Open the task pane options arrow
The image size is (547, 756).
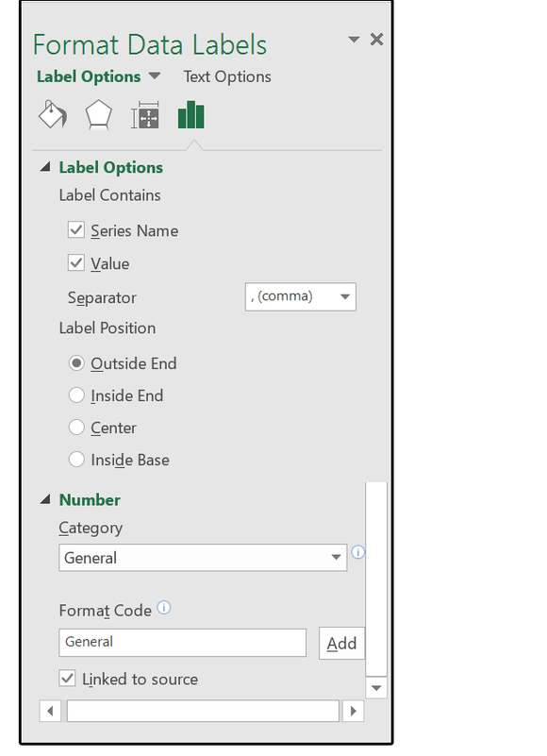354,40
